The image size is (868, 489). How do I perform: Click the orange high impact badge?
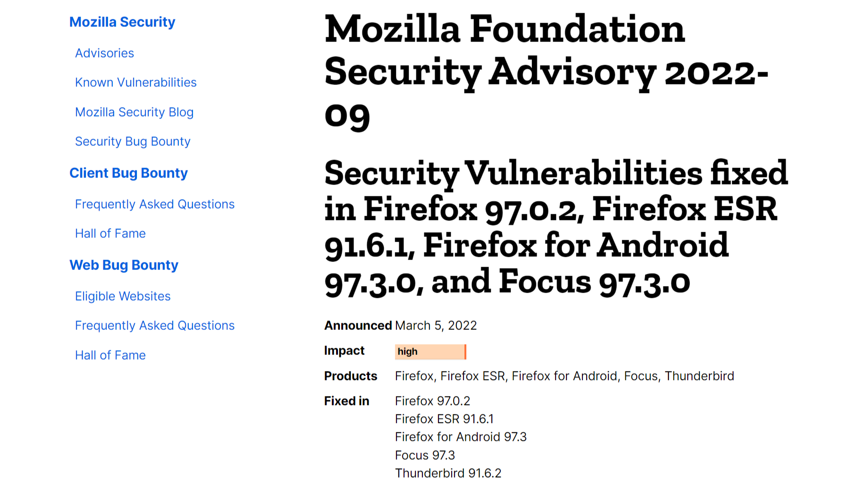pyautogui.click(x=430, y=351)
